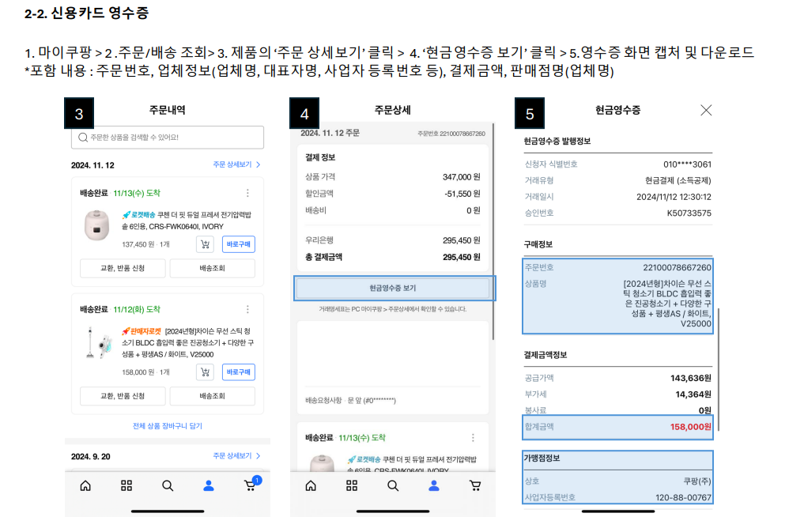The height and width of the screenshot is (532, 804).
Task: Open 주문 상세보기 for the 2024.11.12 orders
Action: click(x=236, y=163)
